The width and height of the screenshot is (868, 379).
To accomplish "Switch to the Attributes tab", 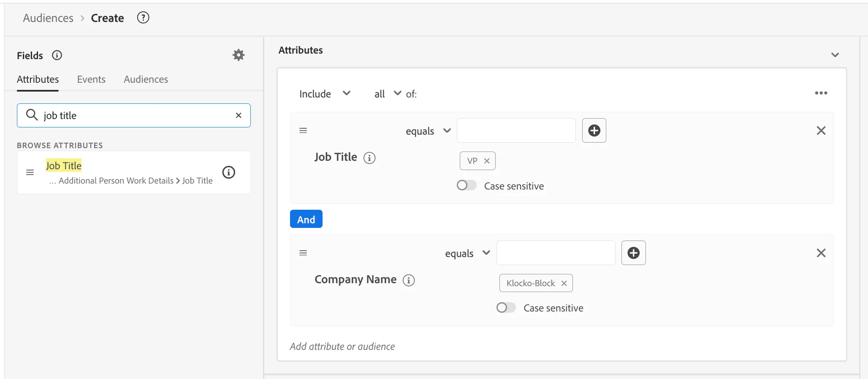I will 38,79.
